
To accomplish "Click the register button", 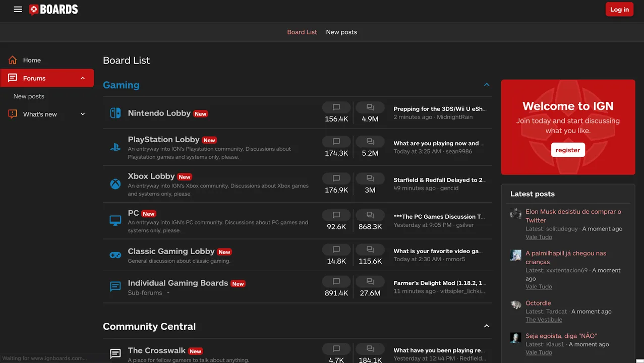I will [568, 150].
